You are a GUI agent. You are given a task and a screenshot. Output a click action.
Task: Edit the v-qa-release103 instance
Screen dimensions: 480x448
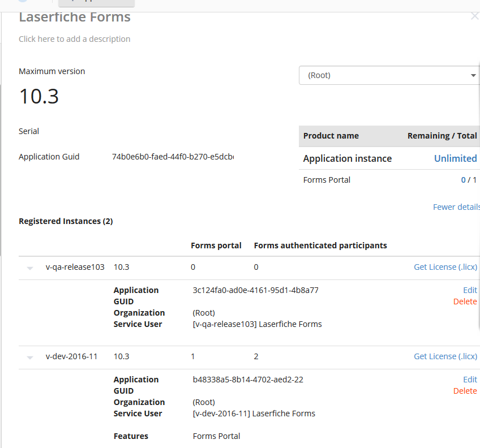tap(470, 290)
